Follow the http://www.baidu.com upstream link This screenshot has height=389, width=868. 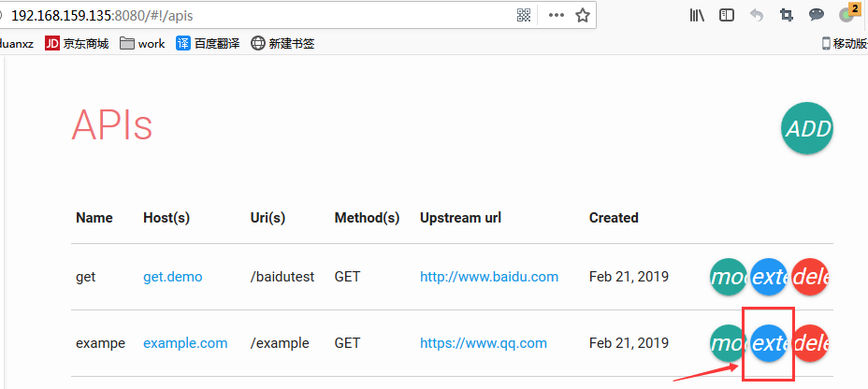pos(489,277)
